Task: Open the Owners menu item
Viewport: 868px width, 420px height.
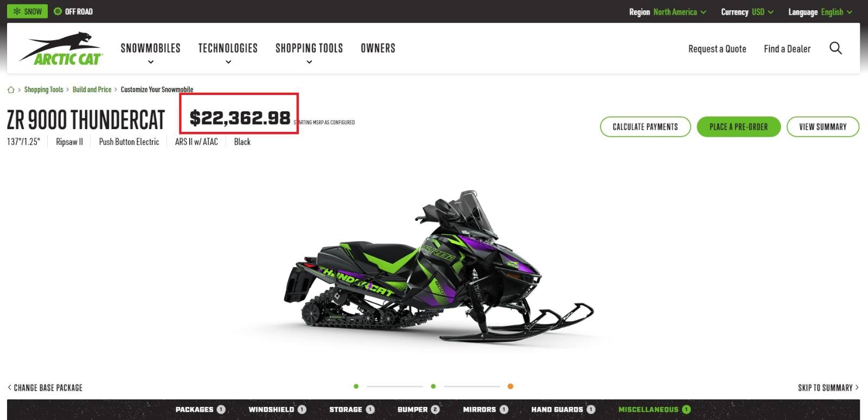Action: coord(378,48)
